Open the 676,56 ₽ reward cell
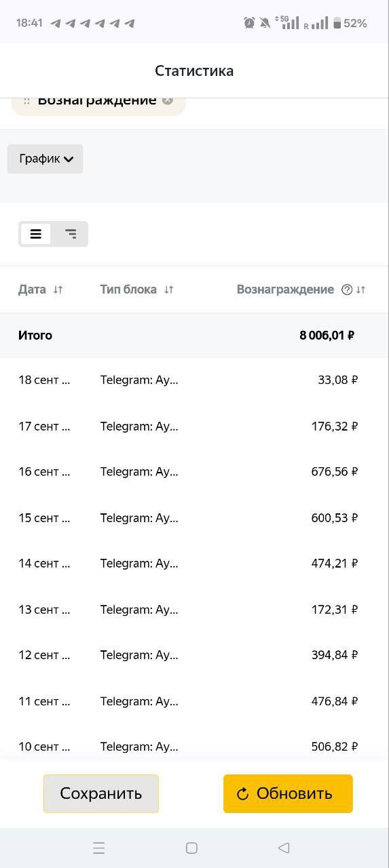Screen dimensions: 389x868 point(335,471)
